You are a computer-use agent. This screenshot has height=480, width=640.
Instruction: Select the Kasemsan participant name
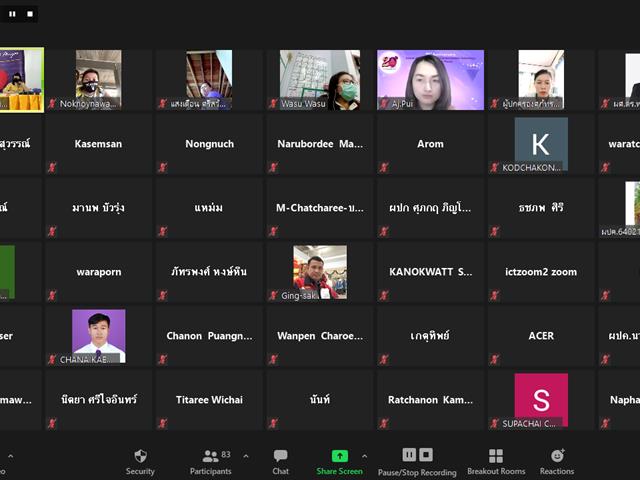pos(98,144)
